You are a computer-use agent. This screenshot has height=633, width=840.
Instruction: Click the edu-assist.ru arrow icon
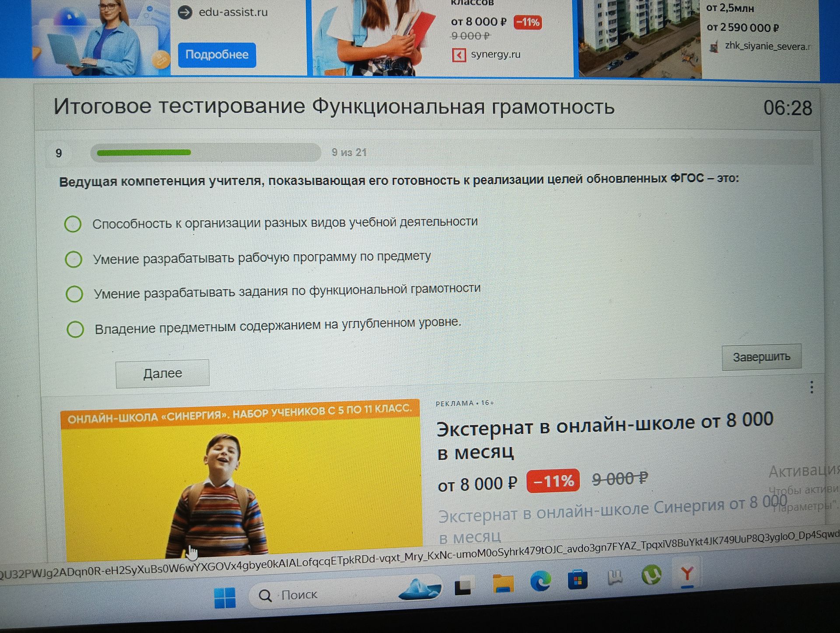185,12
